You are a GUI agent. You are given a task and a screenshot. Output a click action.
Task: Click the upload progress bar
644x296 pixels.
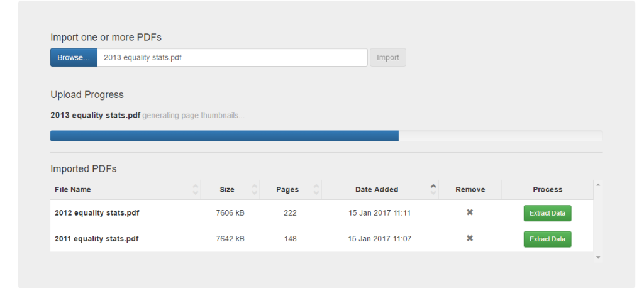pos(326,136)
